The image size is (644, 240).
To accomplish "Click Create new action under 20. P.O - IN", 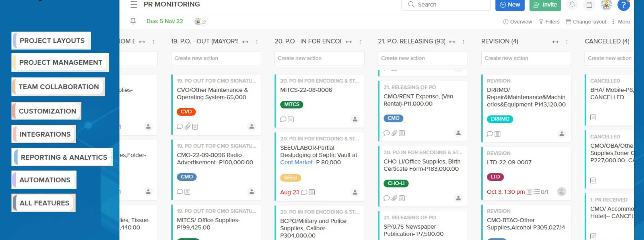I will pyautogui.click(x=319, y=58).
